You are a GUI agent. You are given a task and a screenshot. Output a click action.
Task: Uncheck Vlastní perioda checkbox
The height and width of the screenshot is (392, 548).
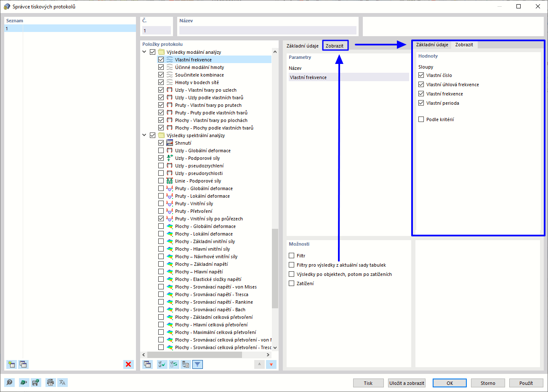click(421, 103)
